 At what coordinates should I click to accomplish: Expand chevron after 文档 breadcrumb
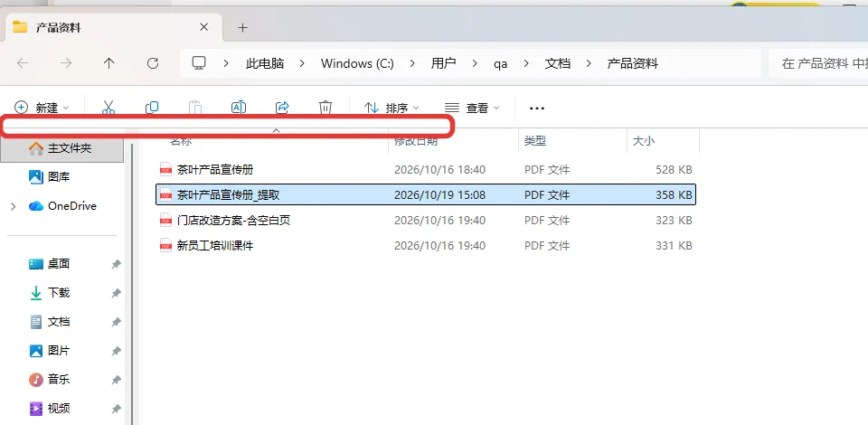589,63
